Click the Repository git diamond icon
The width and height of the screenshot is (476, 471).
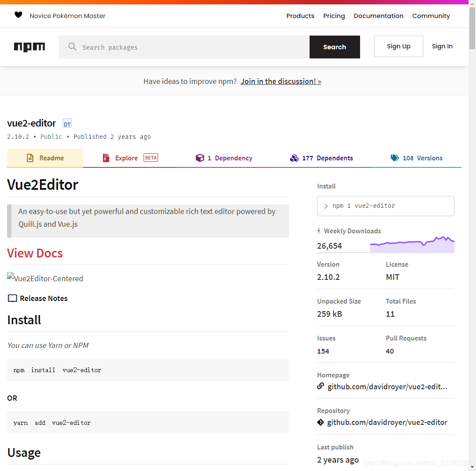pos(321,422)
